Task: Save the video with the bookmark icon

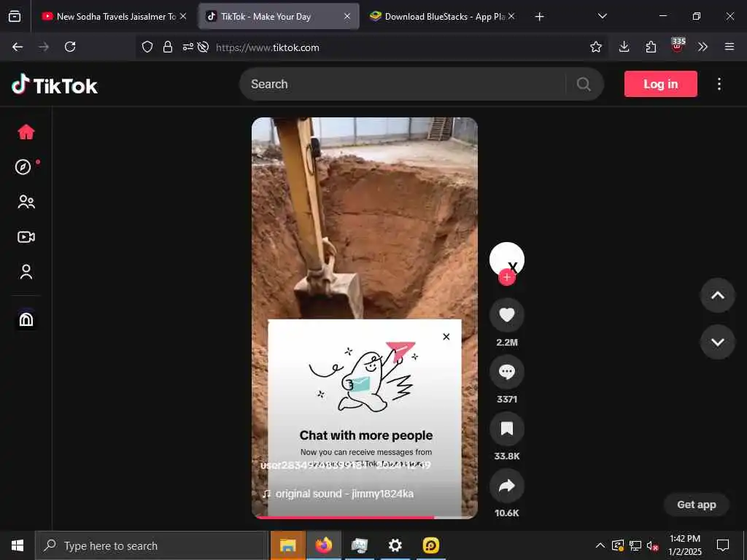Action: click(x=507, y=429)
